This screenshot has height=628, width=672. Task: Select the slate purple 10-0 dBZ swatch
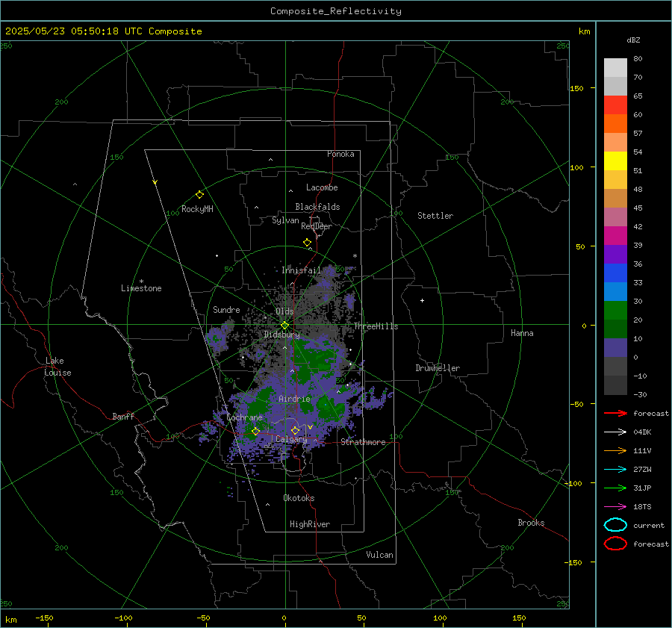pos(615,347)
